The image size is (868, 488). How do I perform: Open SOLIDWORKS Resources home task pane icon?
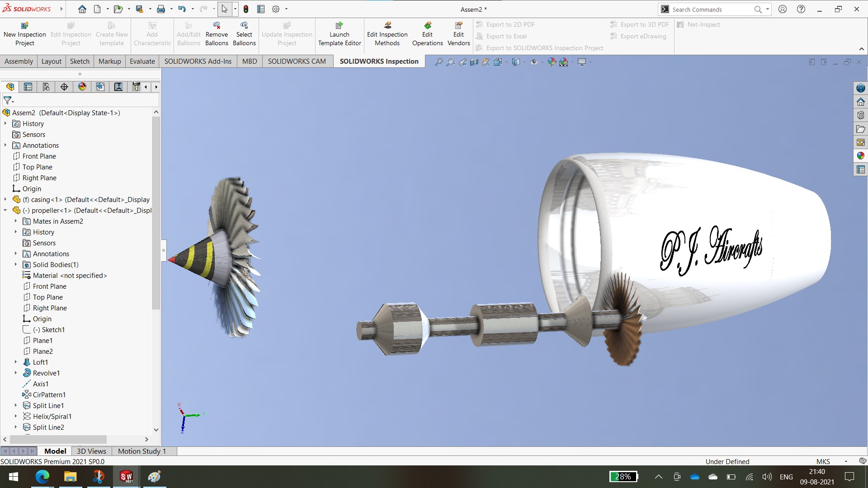click(861, 102)
